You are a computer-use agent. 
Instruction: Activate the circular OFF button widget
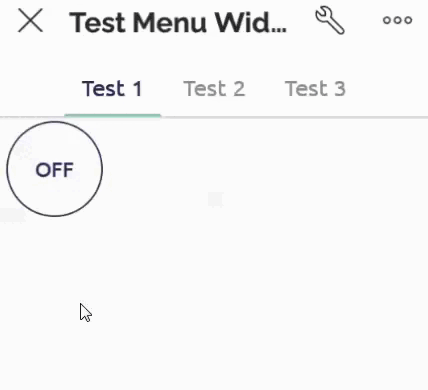click(55, 169)
